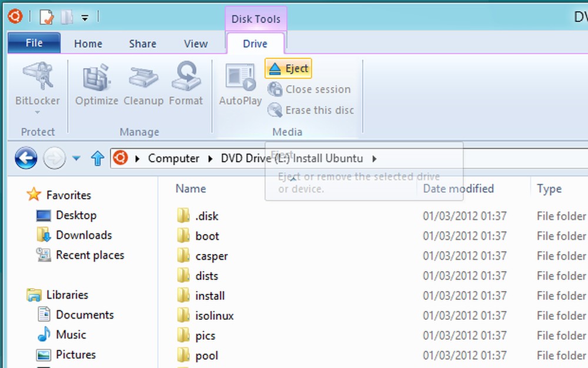Open the casper folder
Image resolution: width=588 pixels, height=368 pixels.
(x=212, y=256)
